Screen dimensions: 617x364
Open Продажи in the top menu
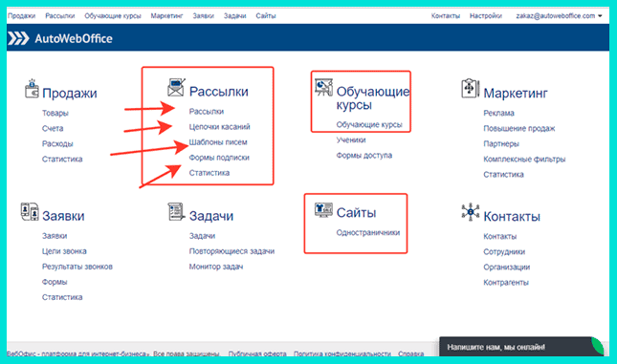[22, 16]
